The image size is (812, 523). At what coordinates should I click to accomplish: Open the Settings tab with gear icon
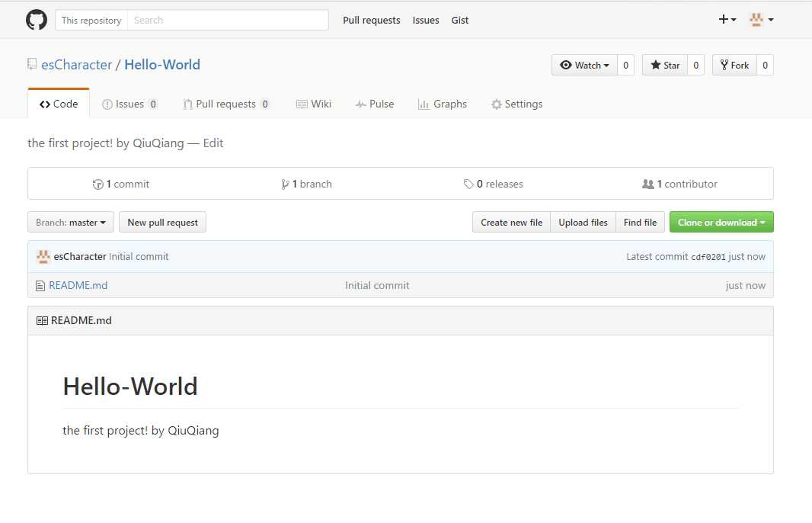pyautogui.click(x=516, y=104)
